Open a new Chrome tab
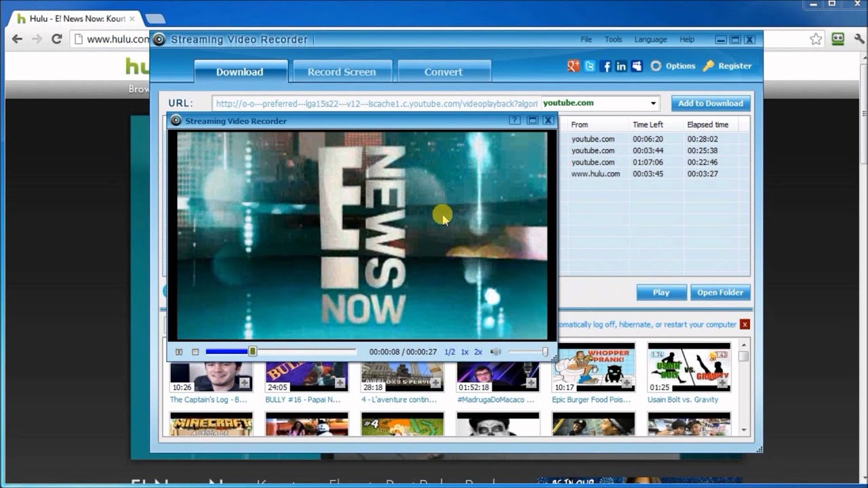The height and width of the screenshot is (488, 868). click(x=155, y=19)
